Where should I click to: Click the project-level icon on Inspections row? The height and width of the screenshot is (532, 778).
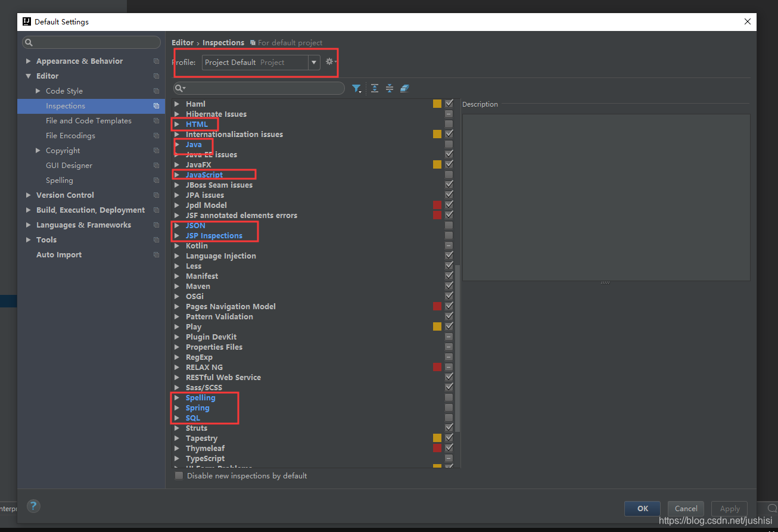156,106
